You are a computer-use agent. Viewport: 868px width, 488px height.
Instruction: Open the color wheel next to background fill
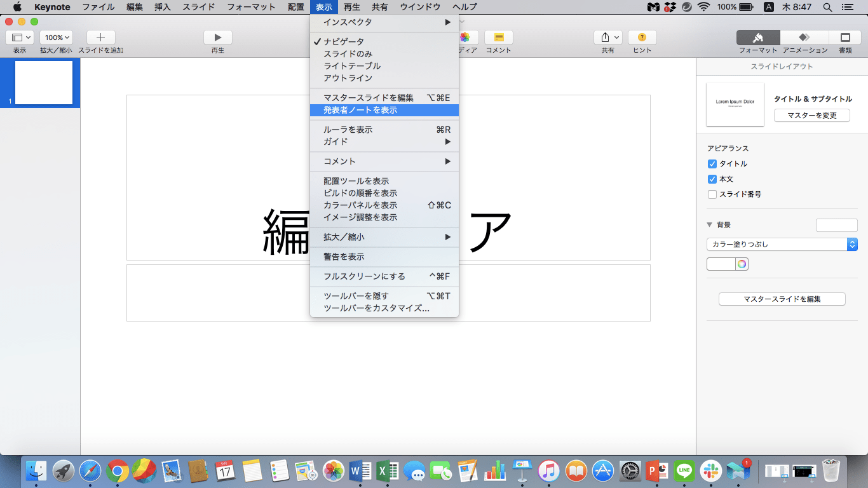tap(741, 264)
